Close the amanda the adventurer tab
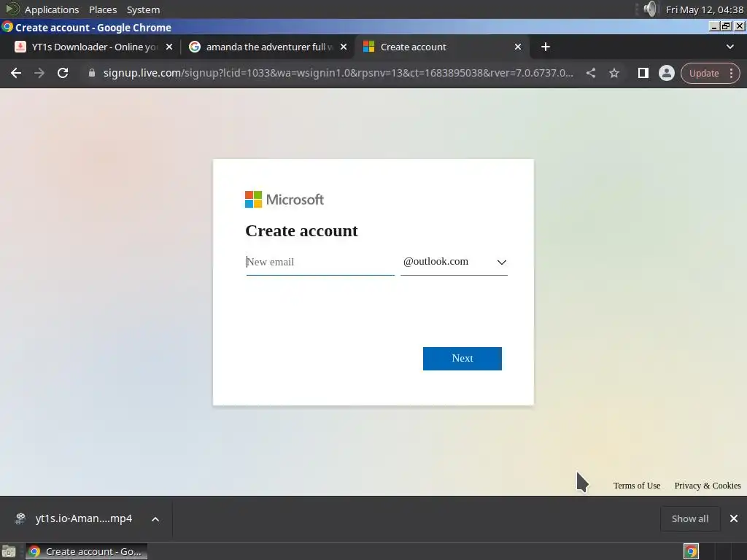 (344, 47)
